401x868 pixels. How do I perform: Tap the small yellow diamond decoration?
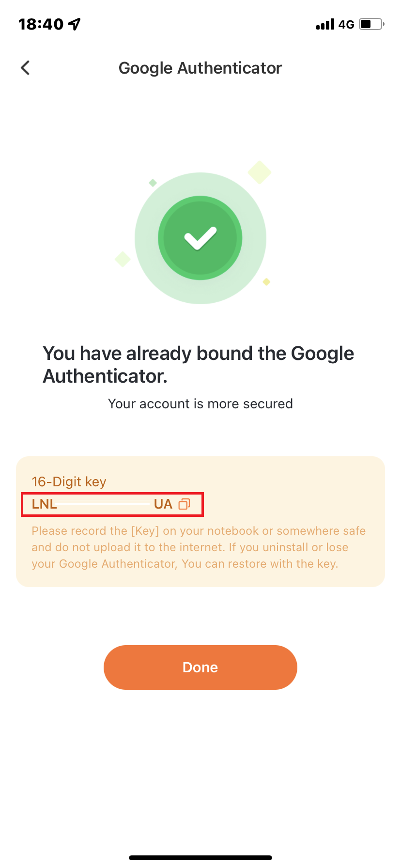[266, 281]
